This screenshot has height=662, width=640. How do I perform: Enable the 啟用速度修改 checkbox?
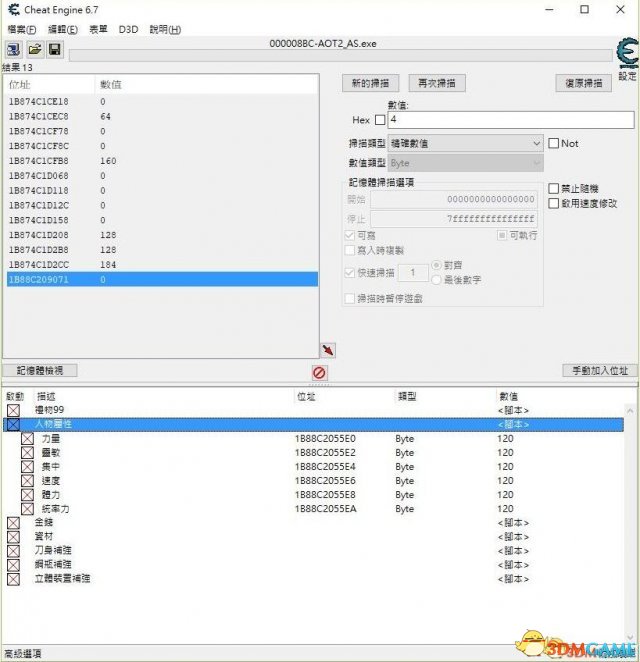pos(553,203)
